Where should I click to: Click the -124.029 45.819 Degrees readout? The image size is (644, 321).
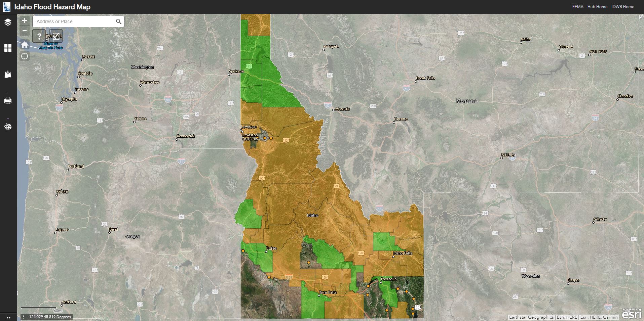click(49, 317)
